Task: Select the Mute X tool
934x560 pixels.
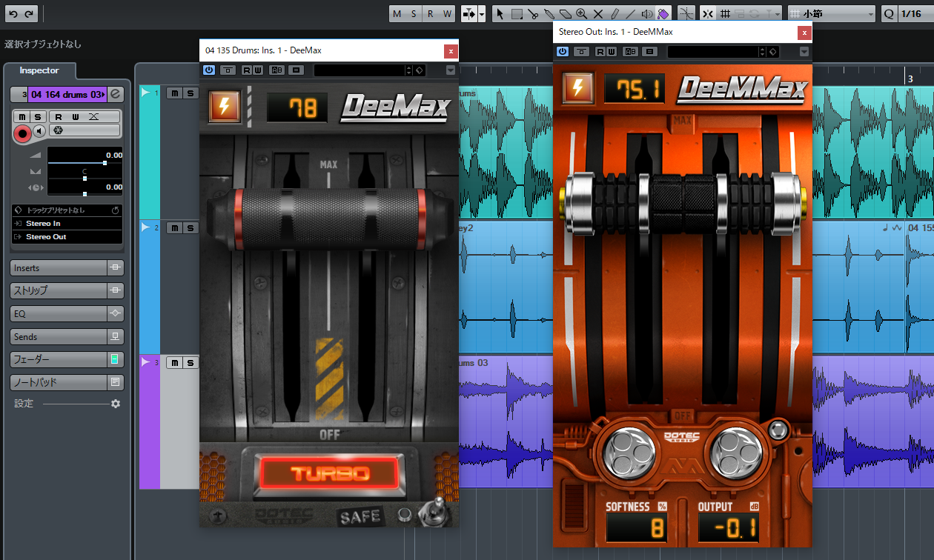Action: [598, 13]
